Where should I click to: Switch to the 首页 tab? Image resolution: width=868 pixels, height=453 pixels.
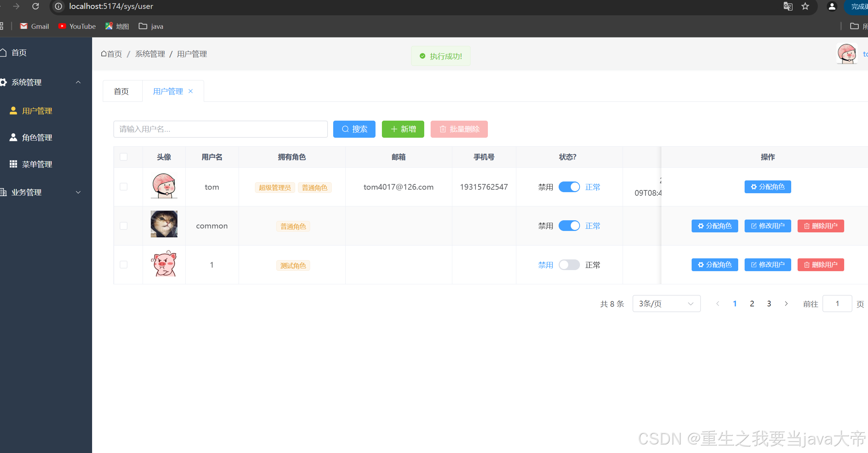[121, 91]
